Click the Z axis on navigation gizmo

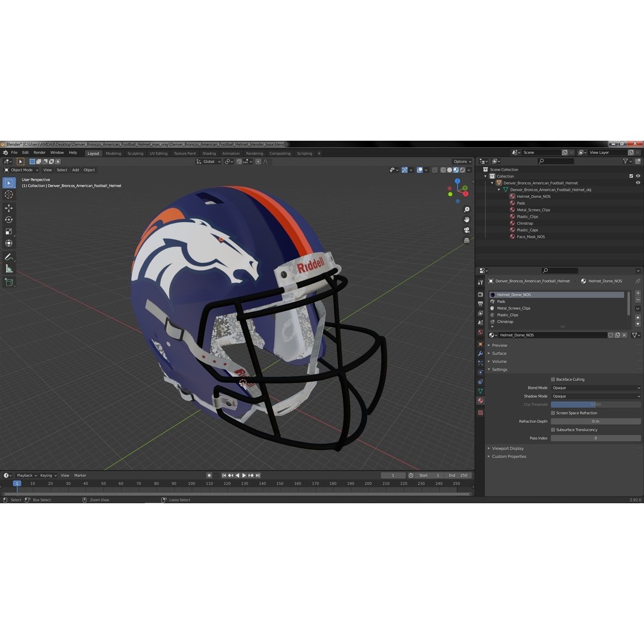click(457, 181)
